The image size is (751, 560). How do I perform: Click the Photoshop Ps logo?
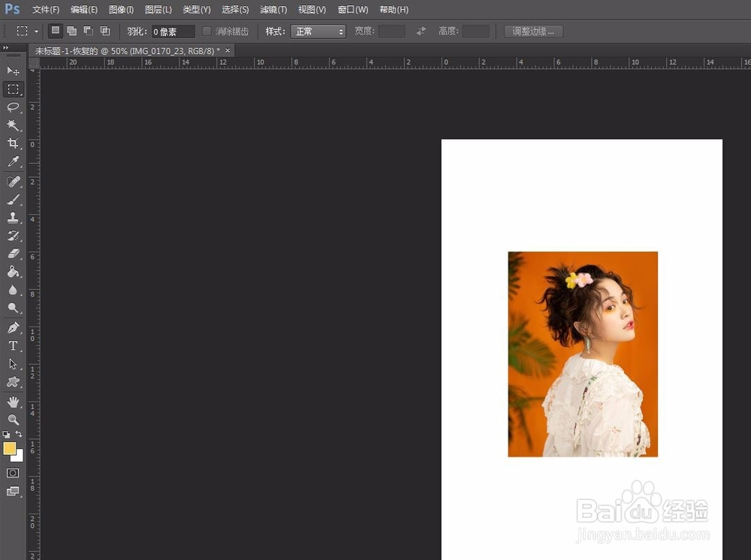click(13, 9)
